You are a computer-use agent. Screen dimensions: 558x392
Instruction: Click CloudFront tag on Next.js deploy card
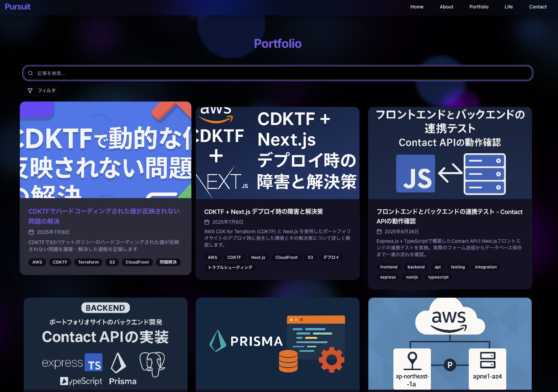(x=287, y=258)
